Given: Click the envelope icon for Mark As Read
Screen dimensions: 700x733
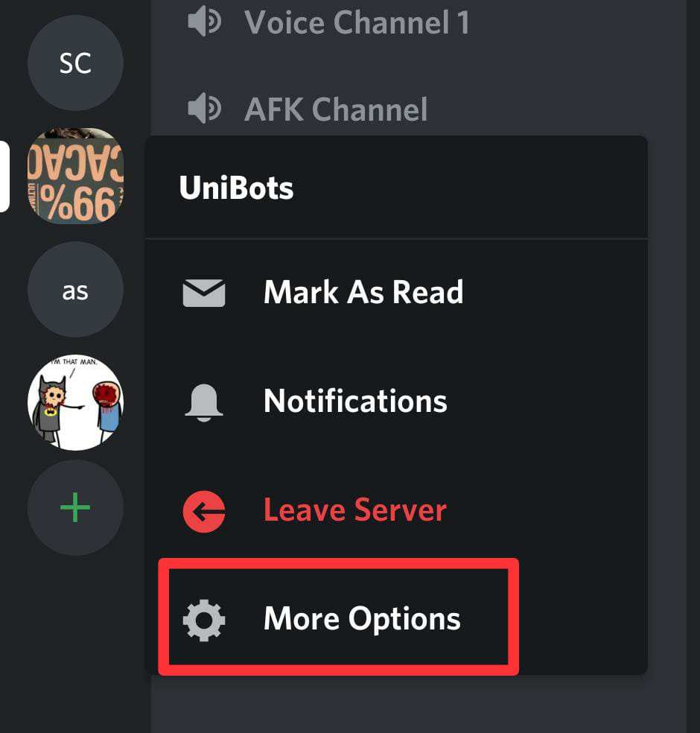Looking at the screenshot, I should [x=204, y=293].
